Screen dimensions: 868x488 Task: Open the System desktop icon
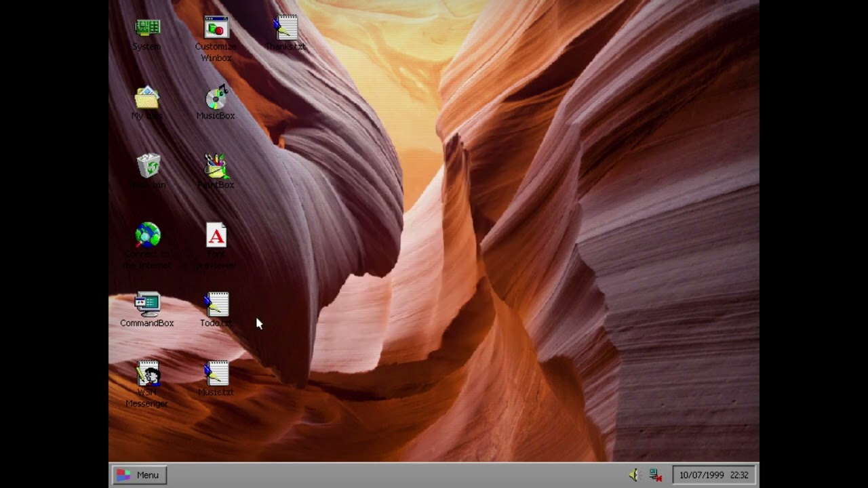pyautogui.click(x=147, y=28)
